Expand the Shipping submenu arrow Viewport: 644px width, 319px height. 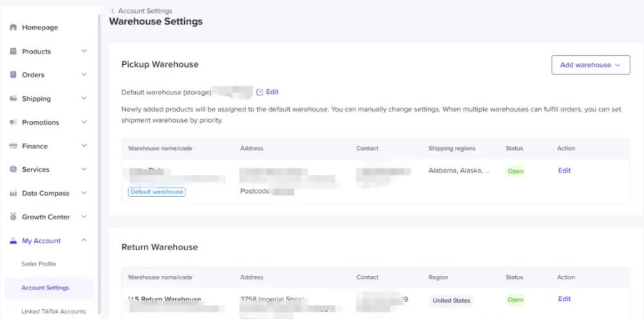[x=84, y=98]
